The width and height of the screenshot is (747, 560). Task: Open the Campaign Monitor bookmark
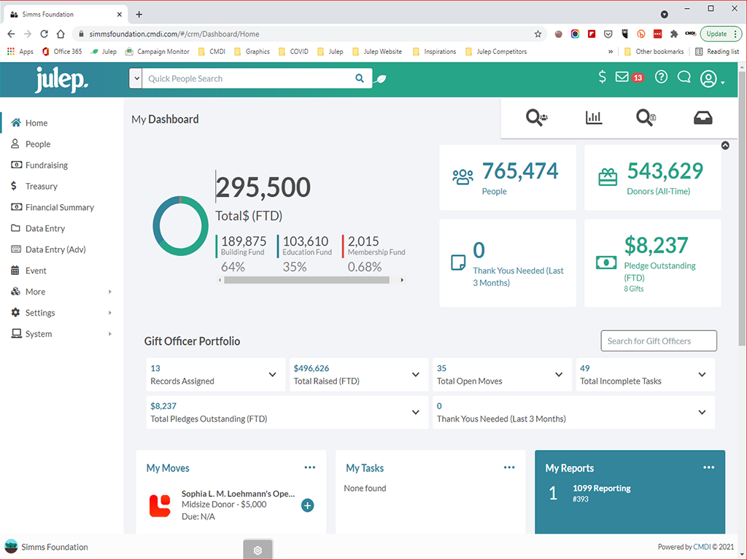pos(158,52)
